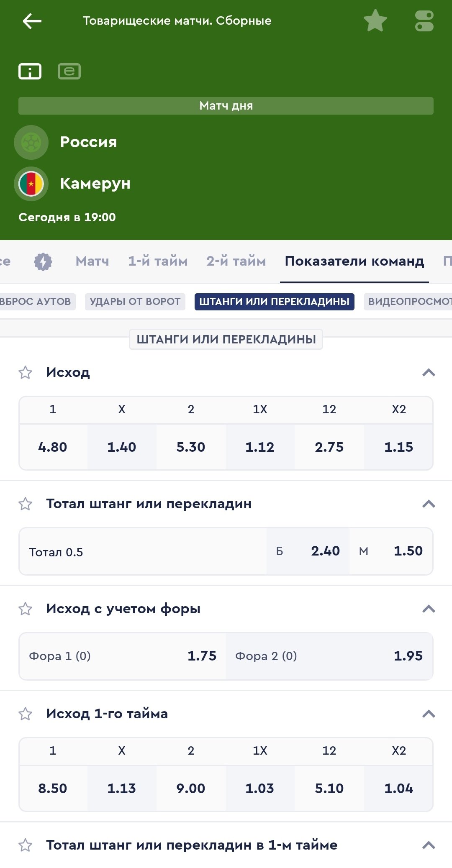Add match to favorites with header star
452x868 pixels.
[375, 21]
